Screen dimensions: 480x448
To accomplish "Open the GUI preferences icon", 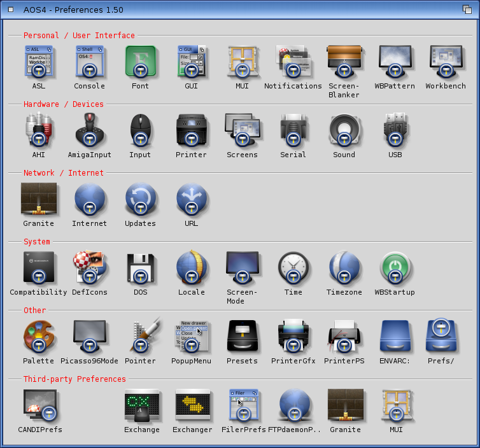I will pyautogui.click(x=192, y=62).
